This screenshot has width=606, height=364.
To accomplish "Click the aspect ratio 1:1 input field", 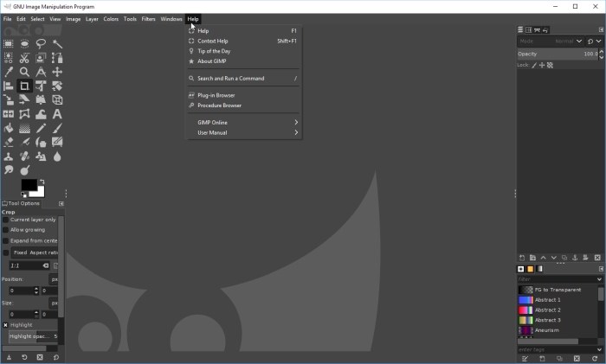I will 29,265.
